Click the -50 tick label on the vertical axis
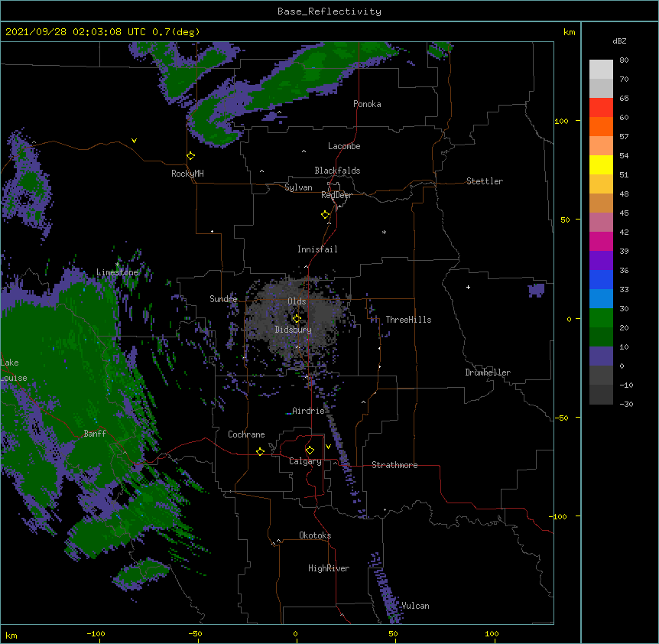Image resolution: width=659 pixels, height=644 pixels. click(x=561, y=418)
